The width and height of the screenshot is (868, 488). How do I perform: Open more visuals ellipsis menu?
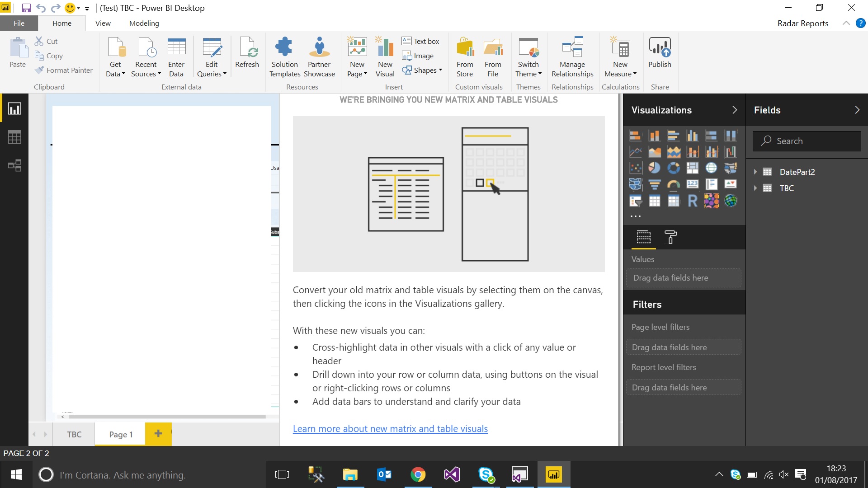tap(636, 216)
